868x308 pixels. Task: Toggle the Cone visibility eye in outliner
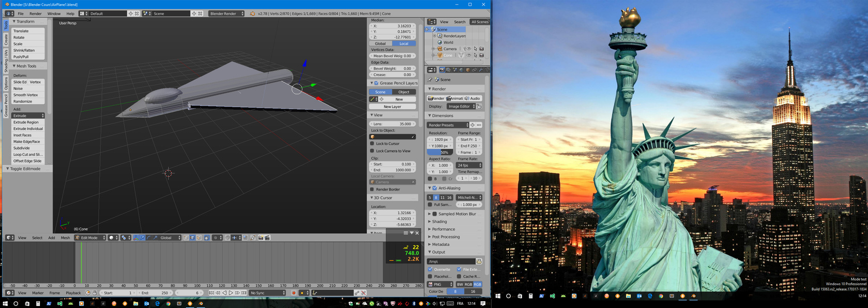tap(469, 55)
